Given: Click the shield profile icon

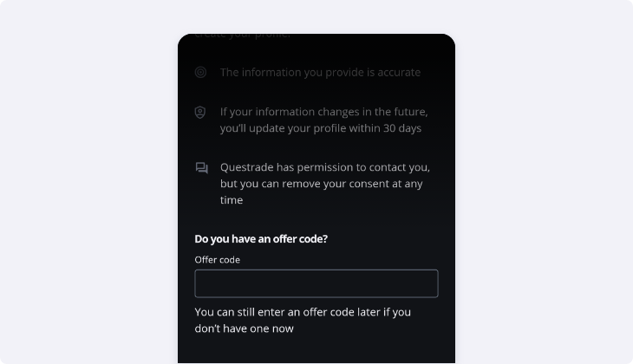Looking at the screenshot, I should click(x=201, y=113).
